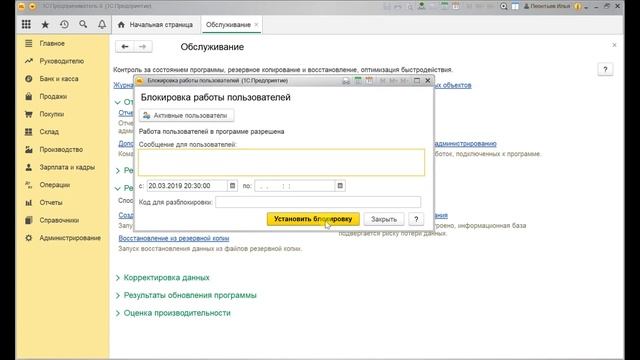Click the user name in title bar
The width and height of the screenshot is (640, 360).
pos(547,6)
